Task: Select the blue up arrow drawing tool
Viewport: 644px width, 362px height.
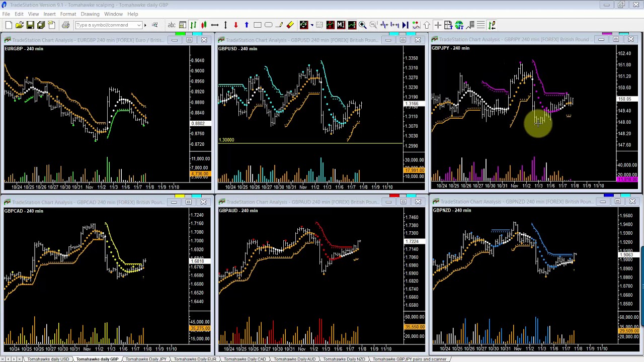Action: [x=247, y=25]
